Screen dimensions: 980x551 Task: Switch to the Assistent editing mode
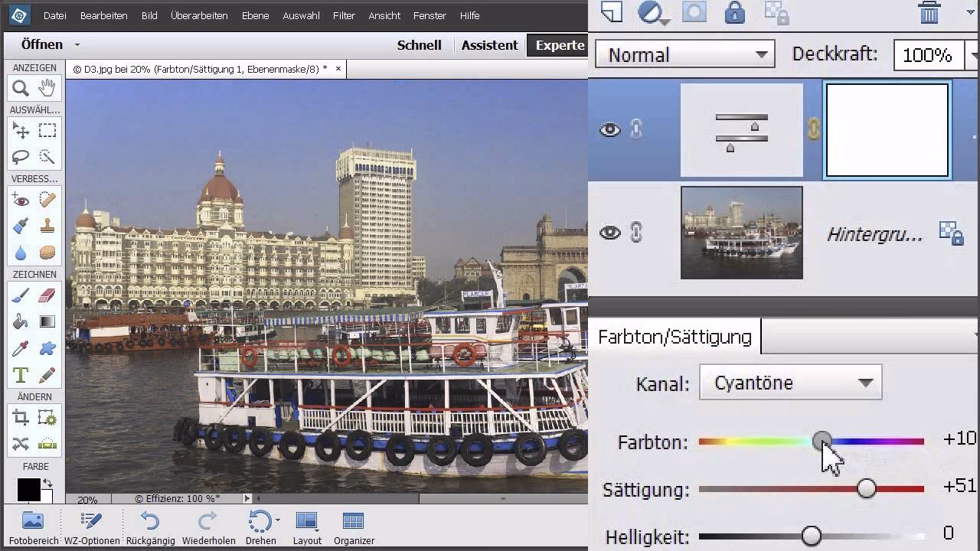489,45
